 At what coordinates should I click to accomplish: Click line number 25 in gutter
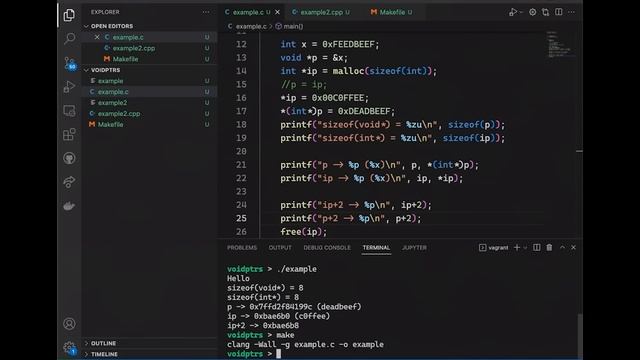[241, 218]
